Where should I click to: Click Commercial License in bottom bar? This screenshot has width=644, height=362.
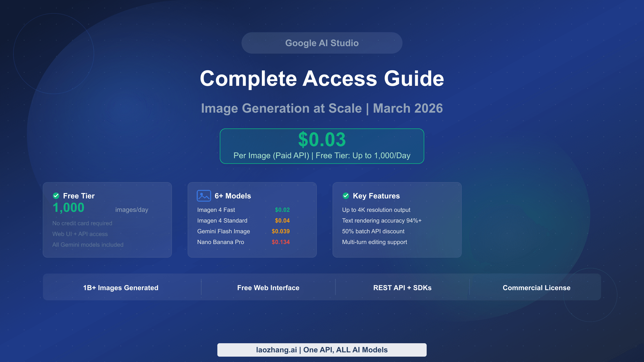(537, 288)
